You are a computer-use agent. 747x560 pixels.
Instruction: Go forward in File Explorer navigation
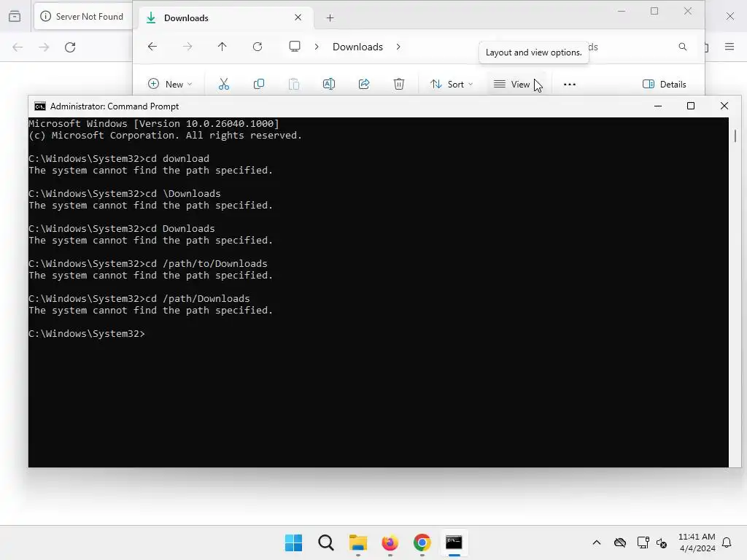pyautogui.click(x=187, y=46)
